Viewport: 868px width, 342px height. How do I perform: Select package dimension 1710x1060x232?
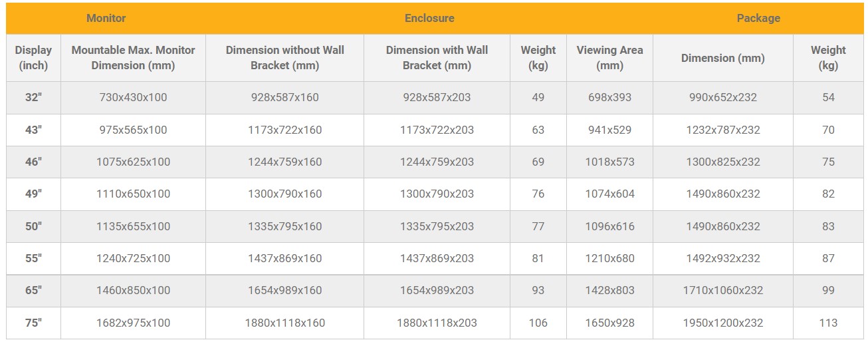click(x=723, y=290)
